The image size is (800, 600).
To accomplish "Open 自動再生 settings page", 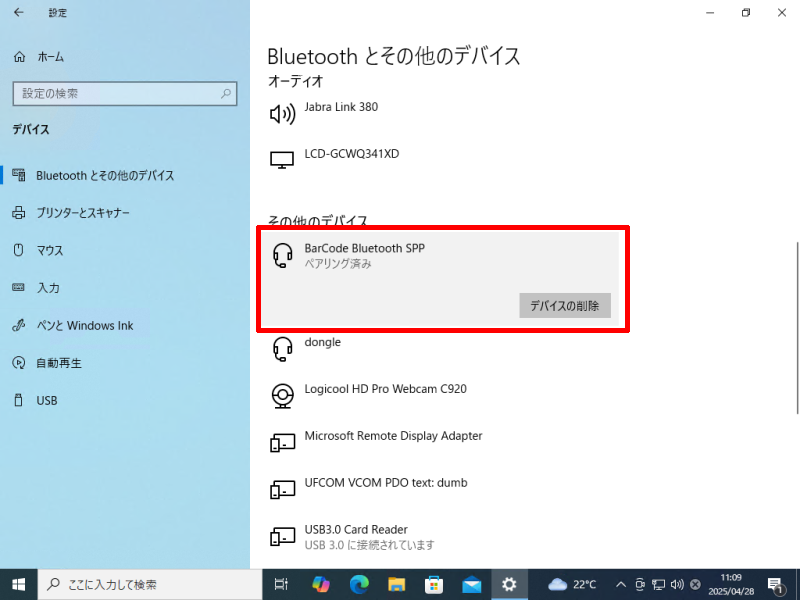I will [59, 363].
